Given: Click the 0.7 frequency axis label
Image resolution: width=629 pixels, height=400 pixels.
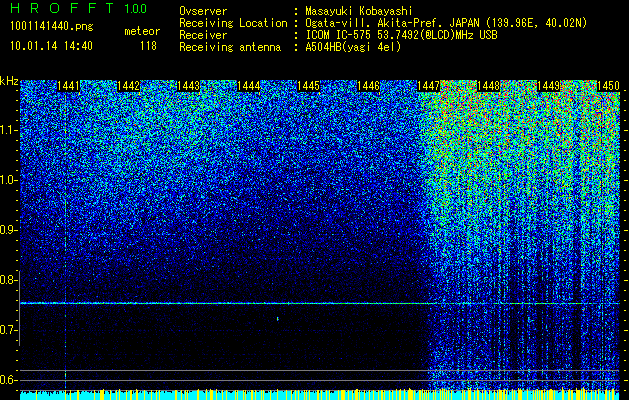Looking at the screenshot, I should pyautogui.click(x=8, y=330).
